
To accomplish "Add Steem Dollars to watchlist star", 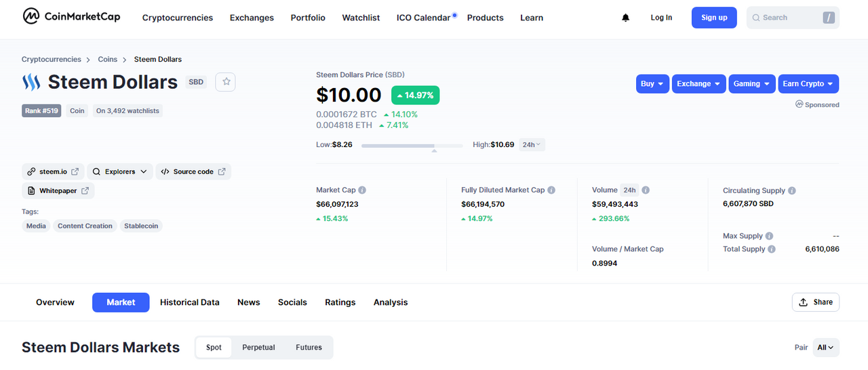I will (x=226, y=82).
